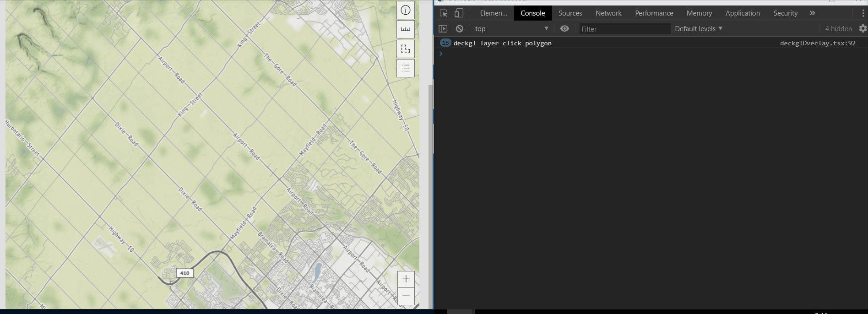Expand more DevTools tabs chevron
This screenshot has width=868, height=314.
pos(812,13)
